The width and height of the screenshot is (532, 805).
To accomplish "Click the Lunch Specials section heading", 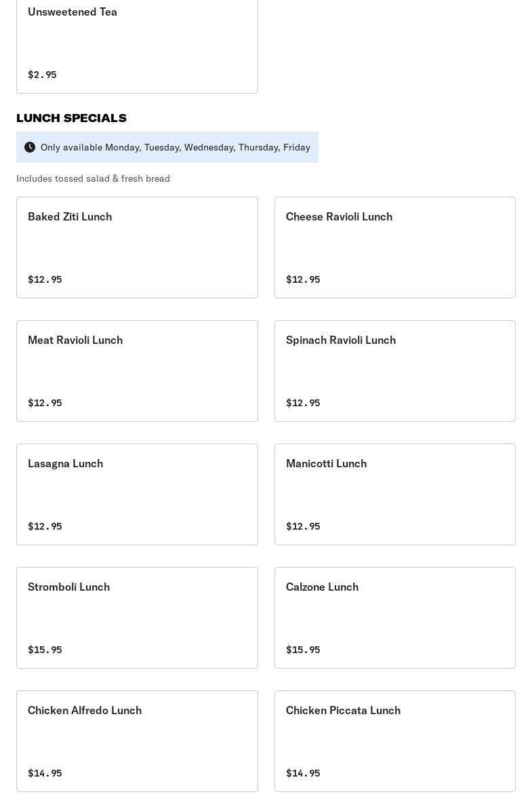I will tap(71, 118).
